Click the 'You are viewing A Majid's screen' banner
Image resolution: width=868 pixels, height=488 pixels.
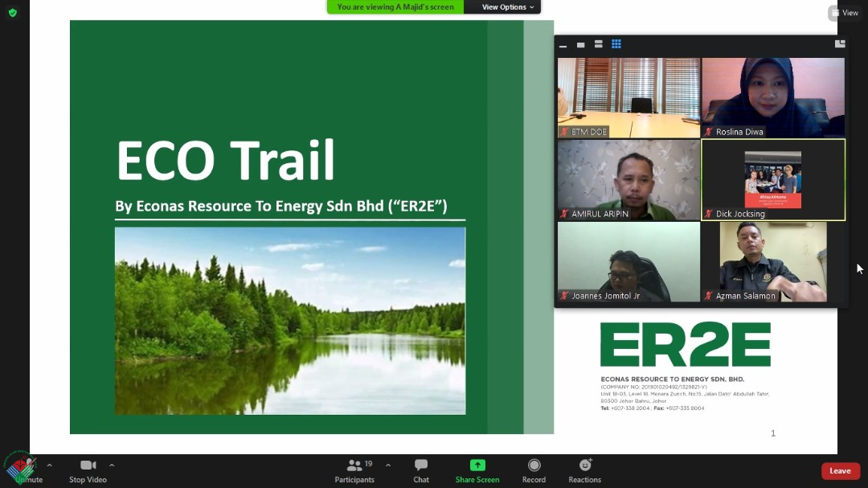tap(395, 7)
